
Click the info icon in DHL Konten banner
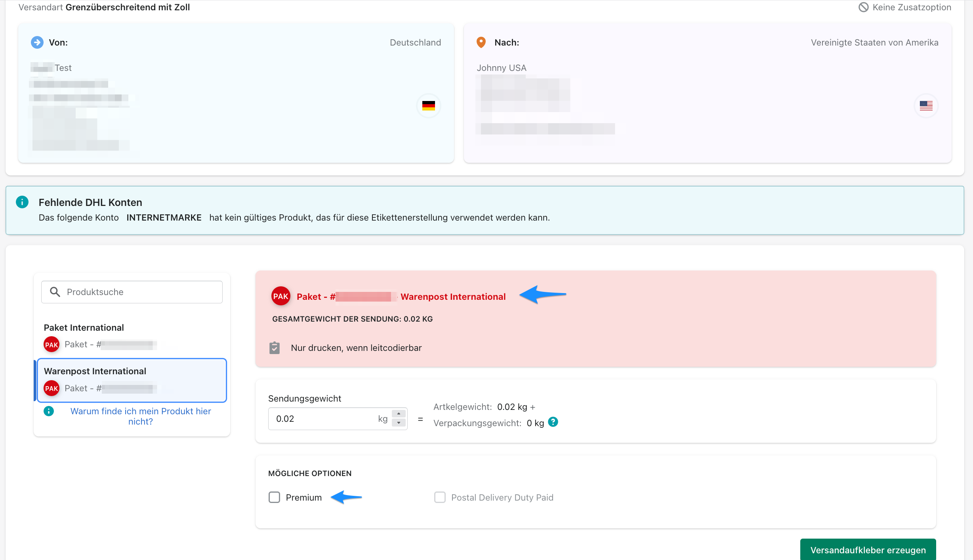click(22, 202)
